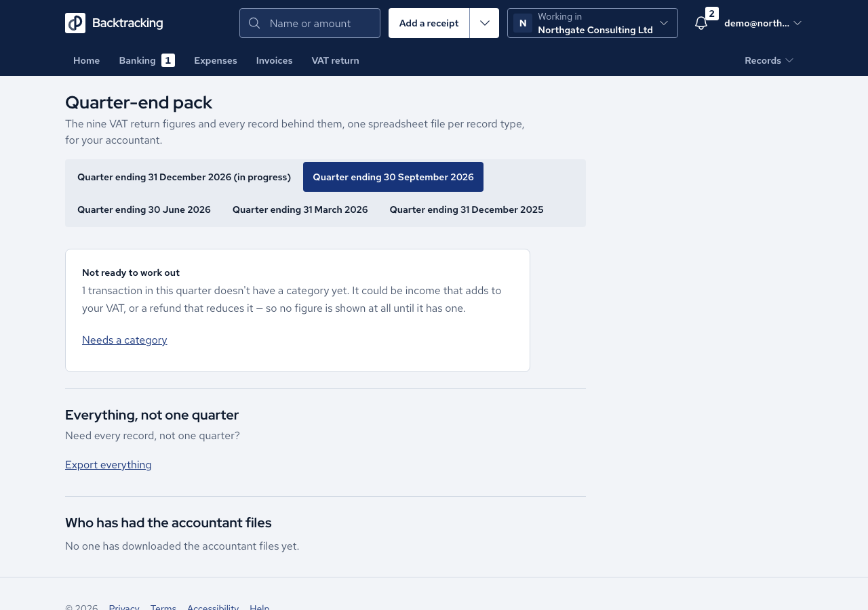Expand the Records menu
The image size is (868, 610).
[x=769, y=60]
